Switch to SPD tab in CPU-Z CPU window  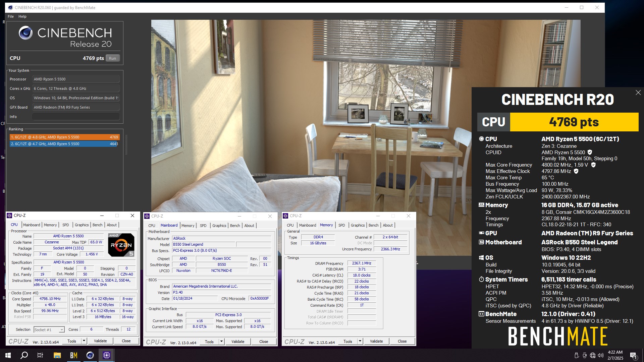tap(66, 225)
